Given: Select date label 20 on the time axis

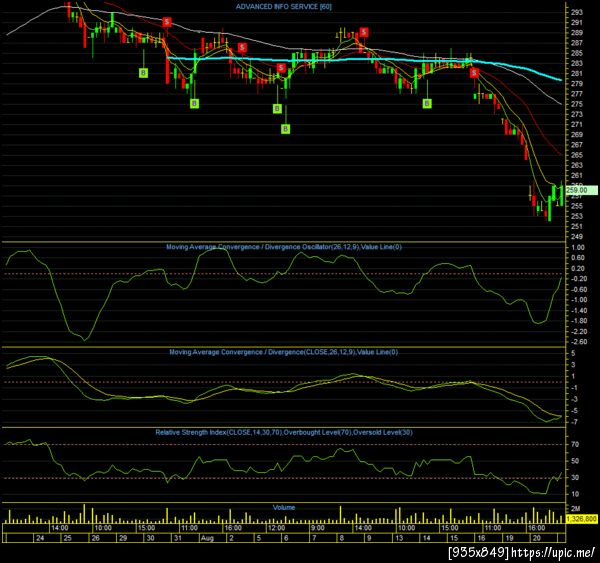Looking at the screenshot, I should tap(536, 538).
